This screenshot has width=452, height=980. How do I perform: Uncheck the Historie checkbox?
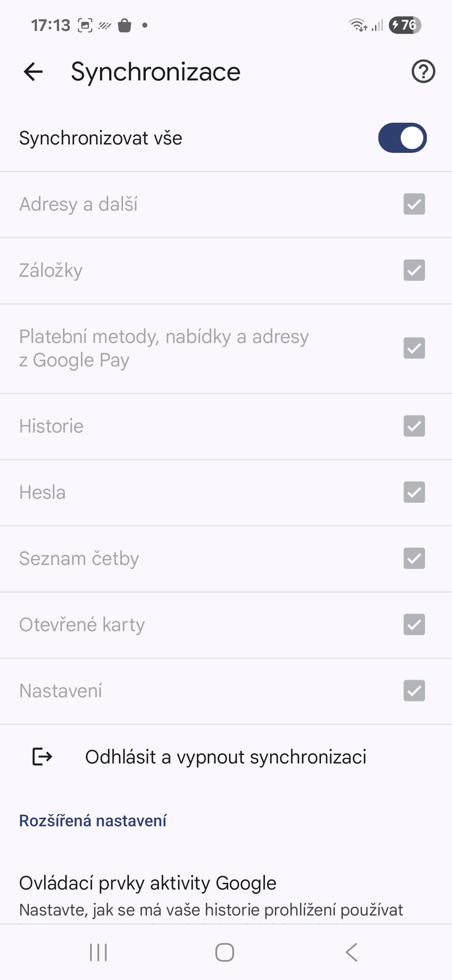(414, 426)
